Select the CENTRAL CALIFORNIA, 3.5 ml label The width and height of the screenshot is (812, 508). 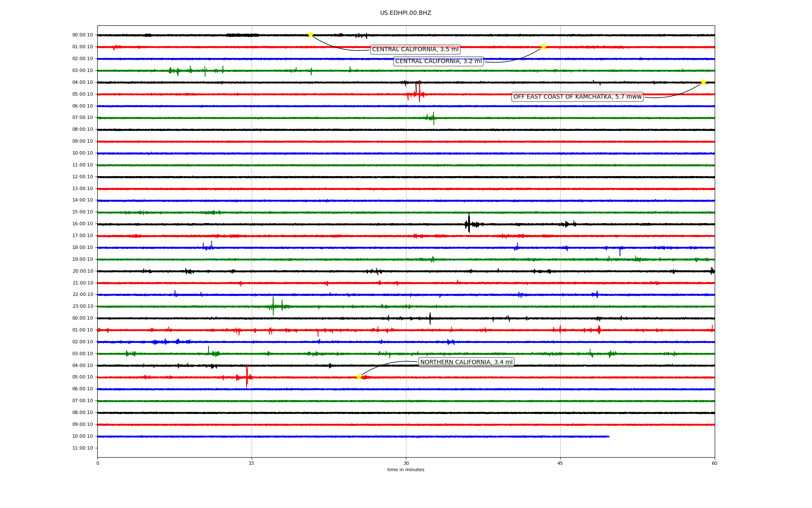(415, 50)
